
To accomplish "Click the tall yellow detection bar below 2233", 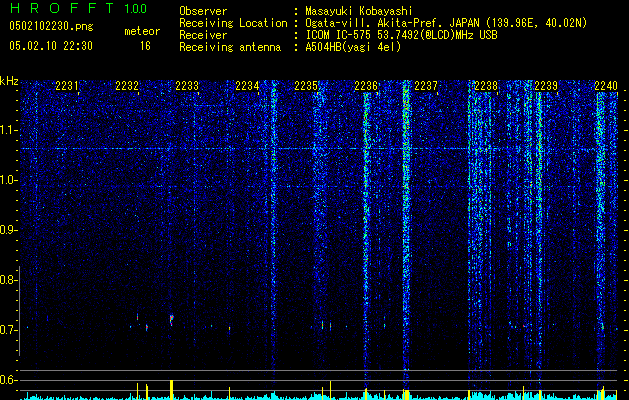I will 171,390.
